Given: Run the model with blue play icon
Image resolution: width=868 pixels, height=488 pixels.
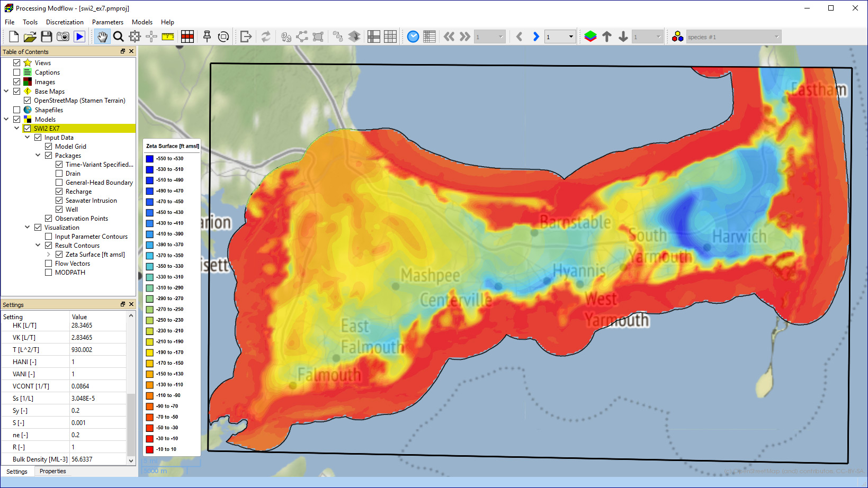Looking at the screenshot, I should point(79,37).
